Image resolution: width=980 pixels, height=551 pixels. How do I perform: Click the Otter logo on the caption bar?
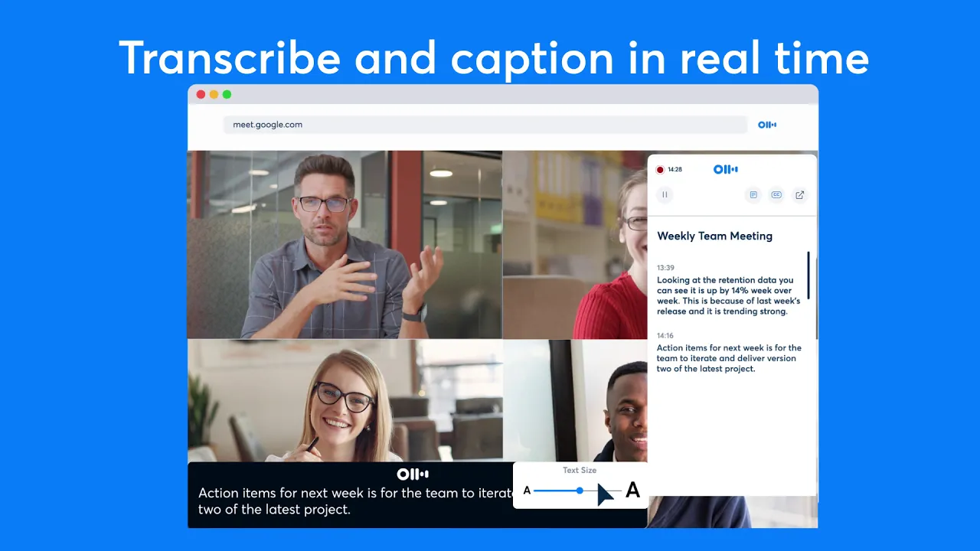click(413, 474)
